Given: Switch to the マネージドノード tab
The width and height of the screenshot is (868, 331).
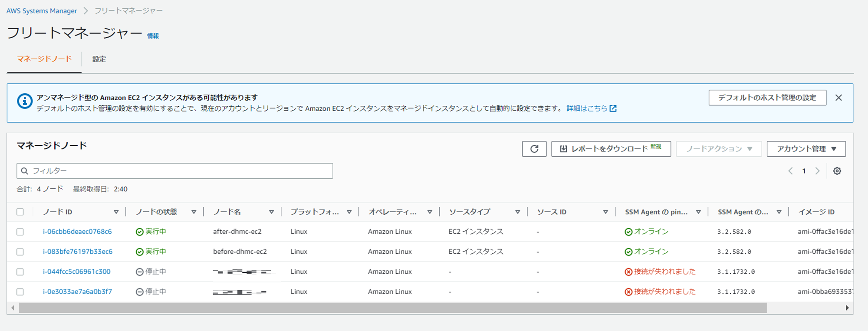Looking at the screenshot, I should [x=44, y=59].
